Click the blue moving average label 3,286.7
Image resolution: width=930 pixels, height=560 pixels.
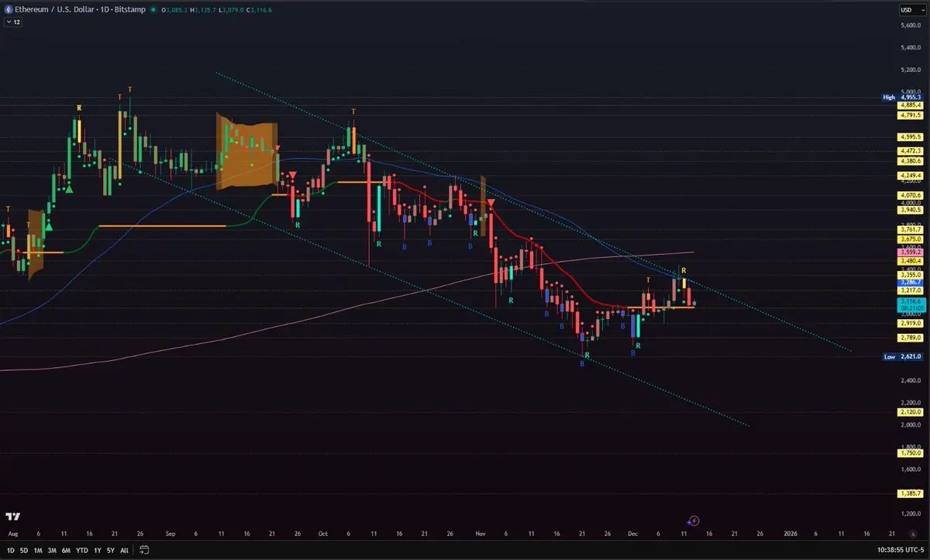point(910,283)
